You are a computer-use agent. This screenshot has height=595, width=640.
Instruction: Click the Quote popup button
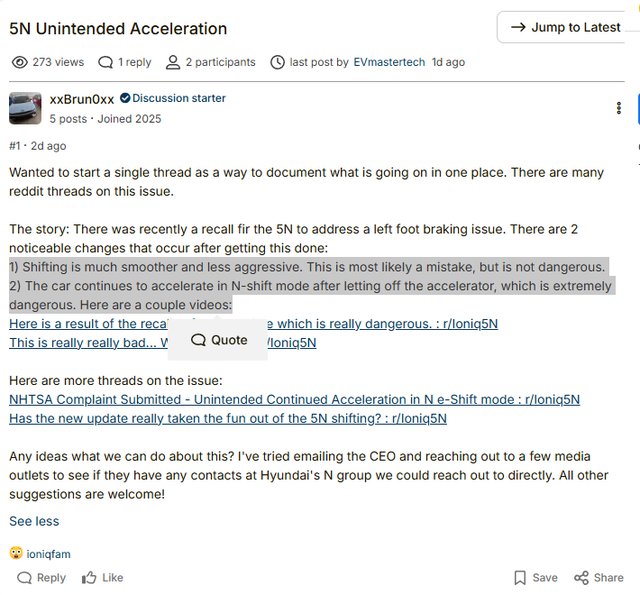[218, 340]
